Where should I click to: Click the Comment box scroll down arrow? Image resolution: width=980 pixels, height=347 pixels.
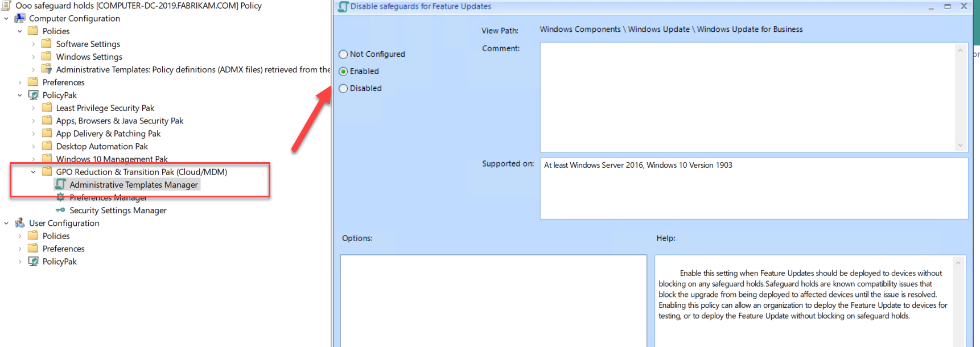click(961, 145)
